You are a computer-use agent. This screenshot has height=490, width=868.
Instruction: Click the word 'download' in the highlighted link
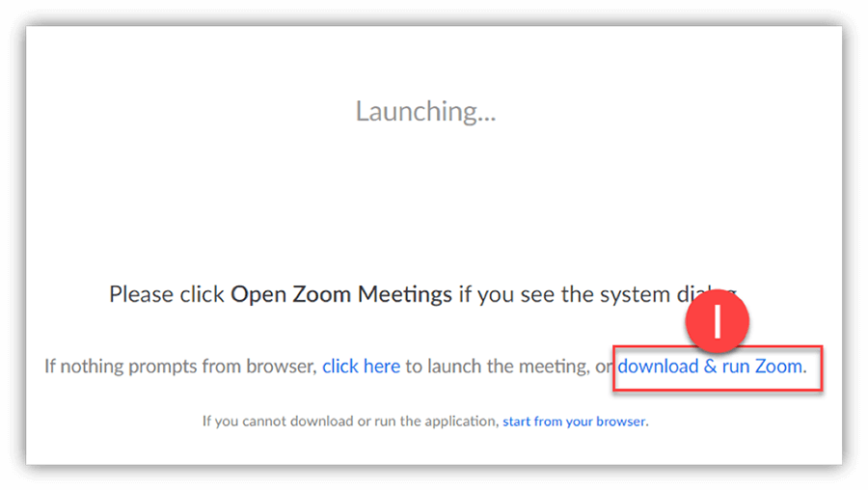pyautogui.click(x=658, y=367)
